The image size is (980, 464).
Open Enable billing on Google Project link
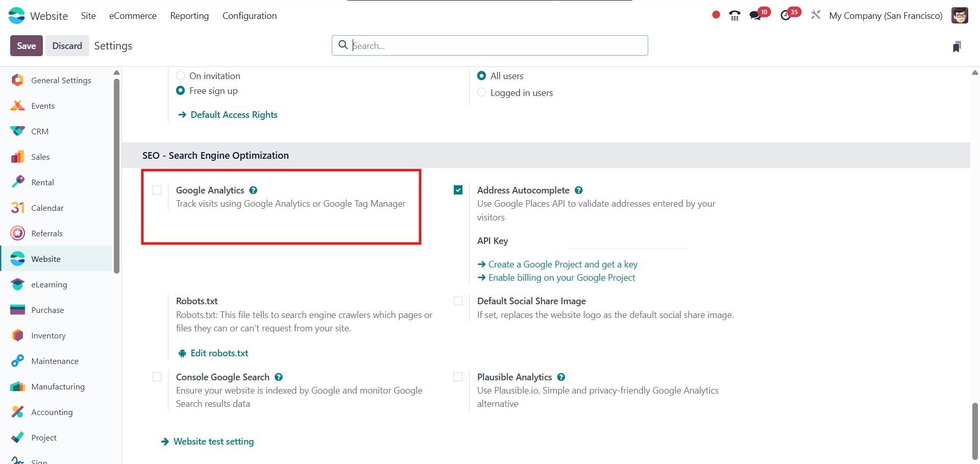[556, 278]
